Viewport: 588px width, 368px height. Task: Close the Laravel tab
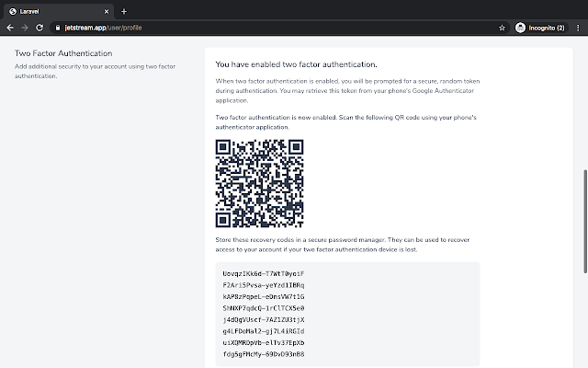point(107,12)
